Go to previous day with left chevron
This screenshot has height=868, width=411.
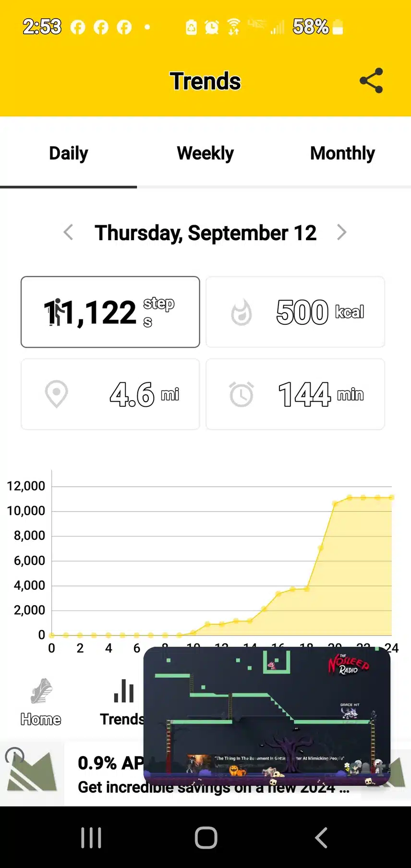[x=68, y=232]
